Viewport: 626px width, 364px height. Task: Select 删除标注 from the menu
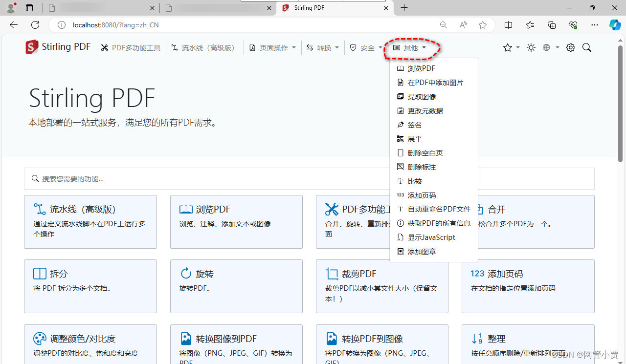434,167
